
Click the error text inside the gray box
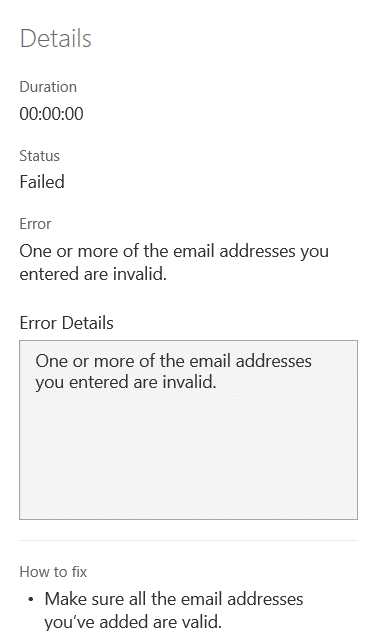click(x=174, y=371)
